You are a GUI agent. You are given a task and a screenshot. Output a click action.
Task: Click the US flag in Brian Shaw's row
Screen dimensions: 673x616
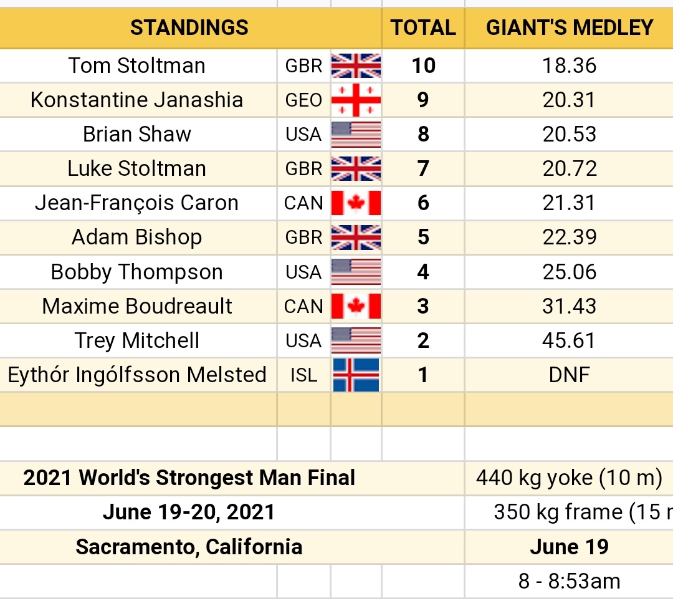pos(356,134)
